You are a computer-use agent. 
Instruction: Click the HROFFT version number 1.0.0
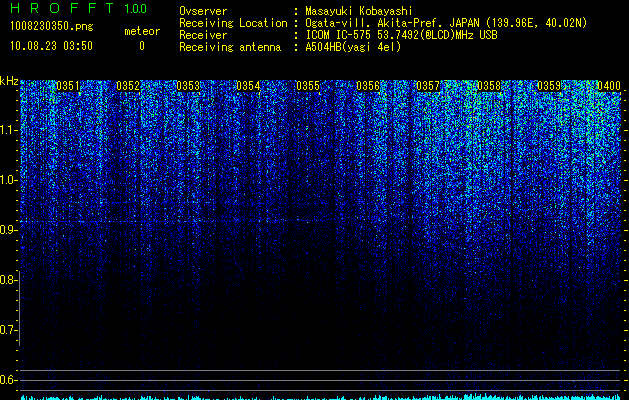pyautogui.click(x=135, y=9)
